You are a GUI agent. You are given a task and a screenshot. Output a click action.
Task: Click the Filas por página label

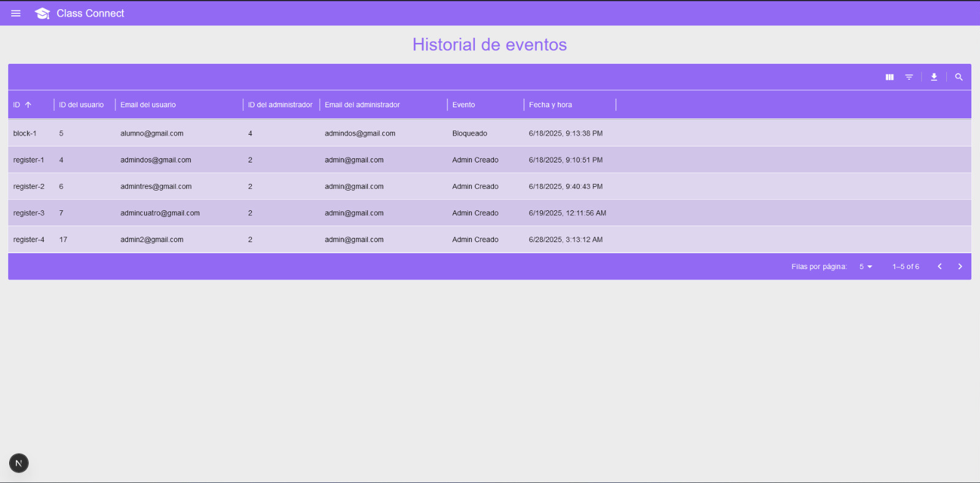tap(819, 267)
